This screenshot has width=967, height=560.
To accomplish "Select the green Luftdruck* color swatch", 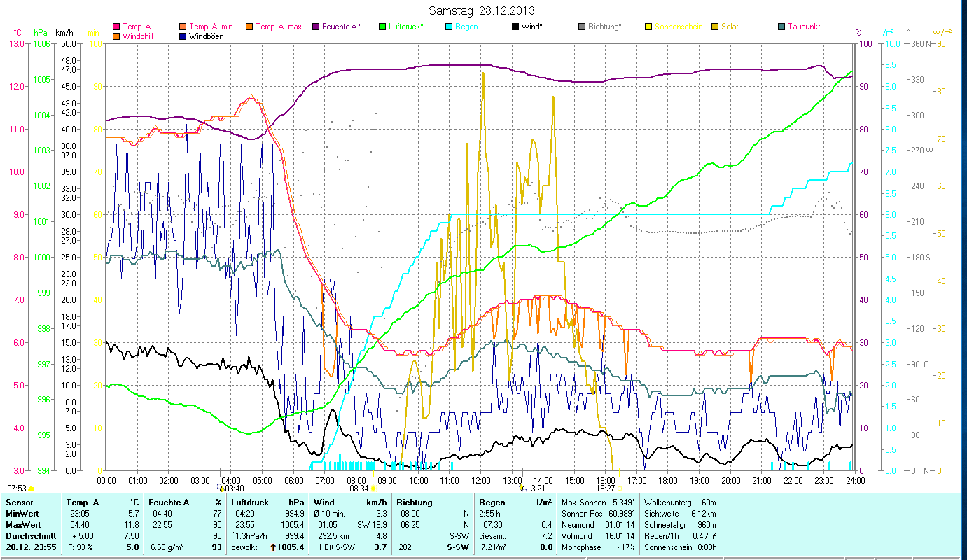I will 382,27.
